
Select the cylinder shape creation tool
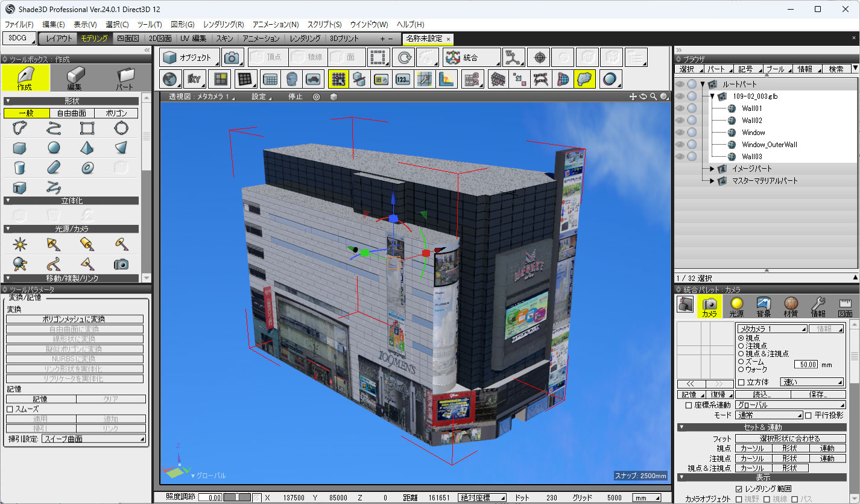pyautogui.click(x=19, y=167)
